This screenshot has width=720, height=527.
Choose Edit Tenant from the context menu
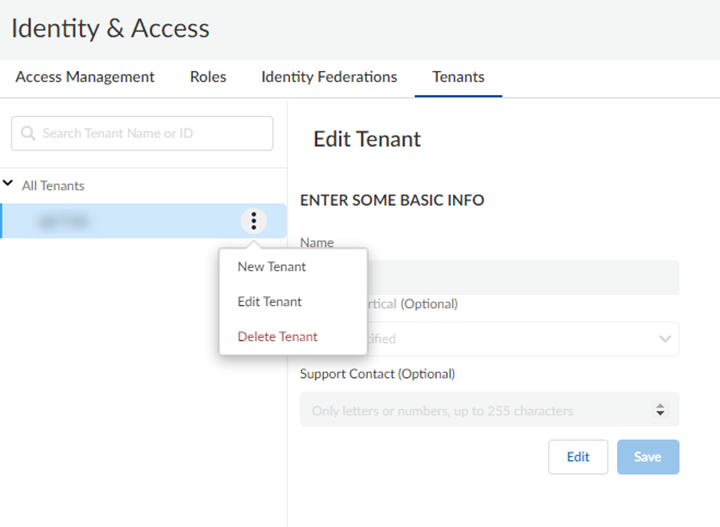(x=270, y=302)
